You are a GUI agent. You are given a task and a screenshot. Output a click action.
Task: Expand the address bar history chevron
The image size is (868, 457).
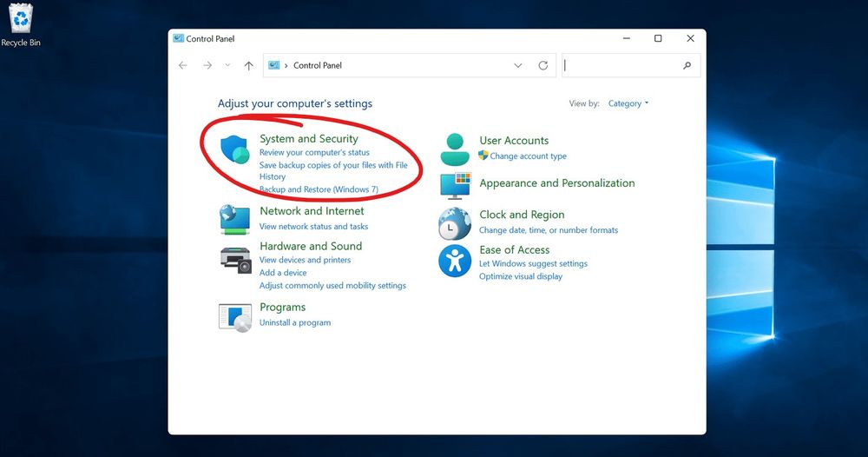click(x=518, y=65)
